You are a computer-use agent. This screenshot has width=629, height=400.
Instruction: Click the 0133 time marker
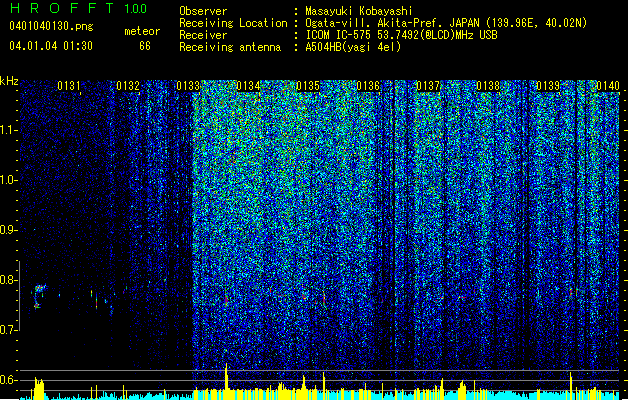[188, 86]
